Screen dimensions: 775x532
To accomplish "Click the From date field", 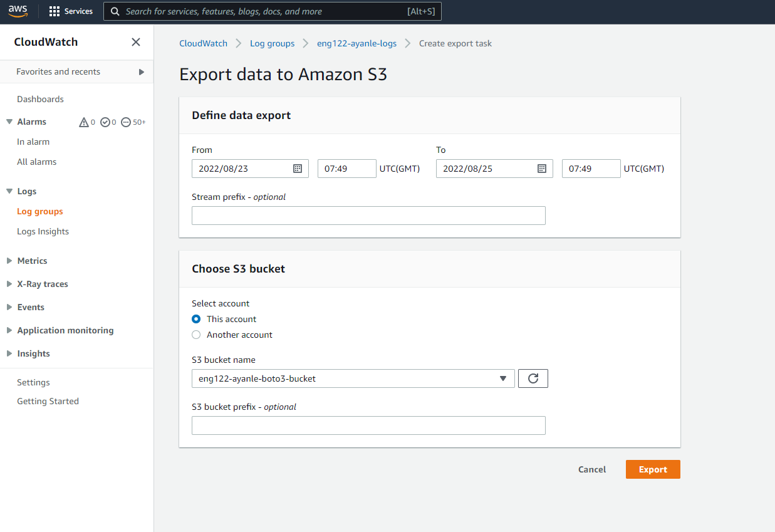I will (x=250, y=169).
